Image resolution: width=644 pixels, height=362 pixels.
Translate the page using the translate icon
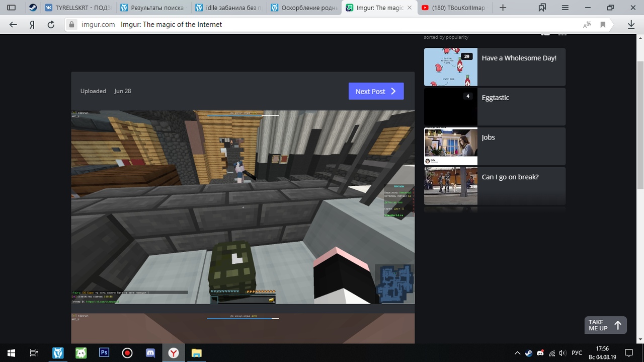(x=587, y=25)
